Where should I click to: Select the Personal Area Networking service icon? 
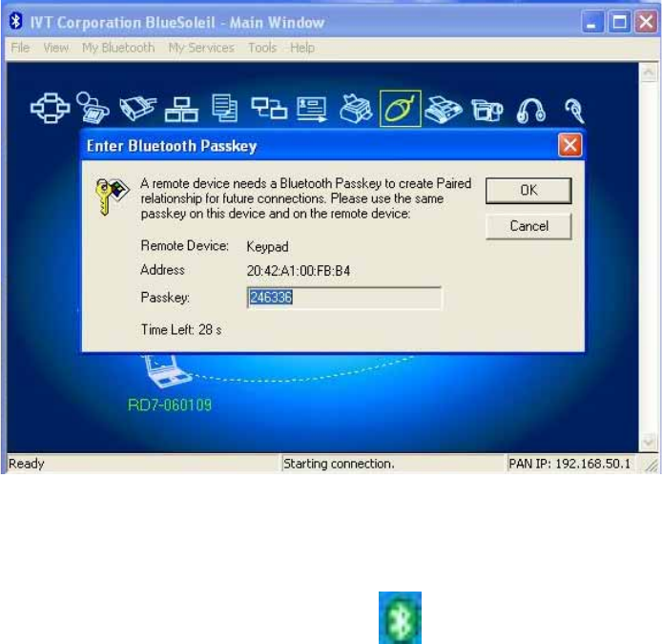click(51, 108)
